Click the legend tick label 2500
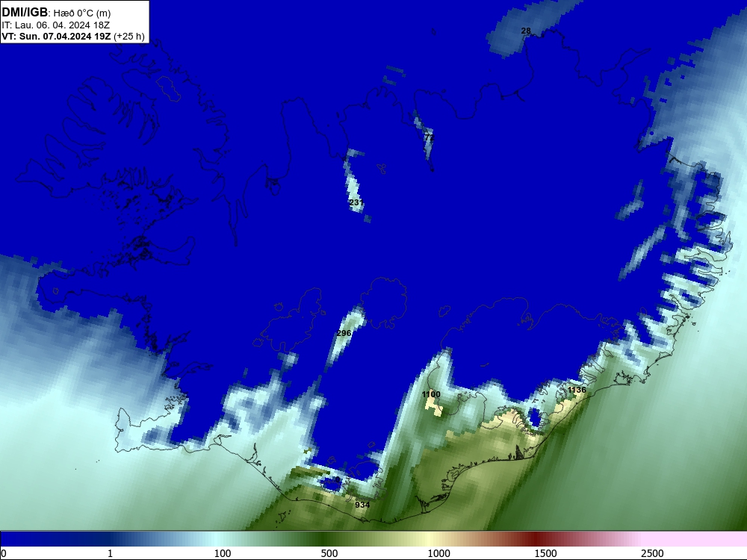 (652, 553)
